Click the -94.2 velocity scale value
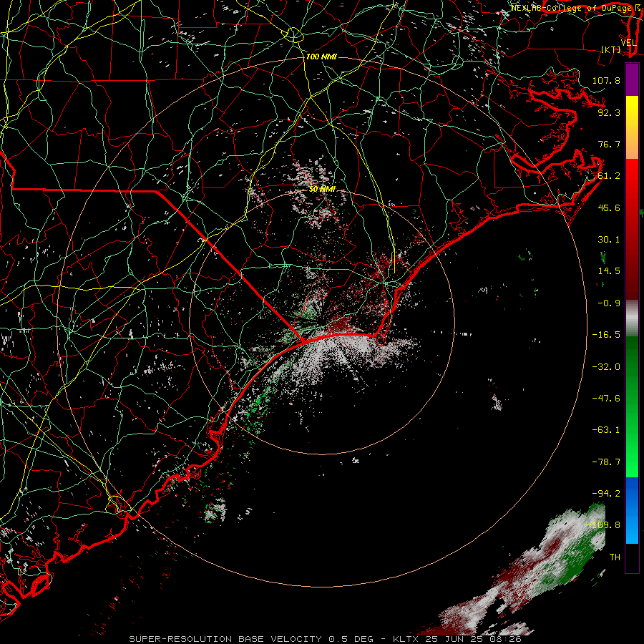644x644 pixels. [x=606, y=494]
